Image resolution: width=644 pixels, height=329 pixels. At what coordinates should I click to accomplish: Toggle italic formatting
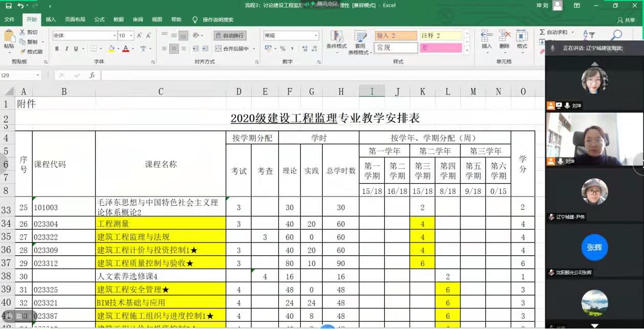pos(66,49)
